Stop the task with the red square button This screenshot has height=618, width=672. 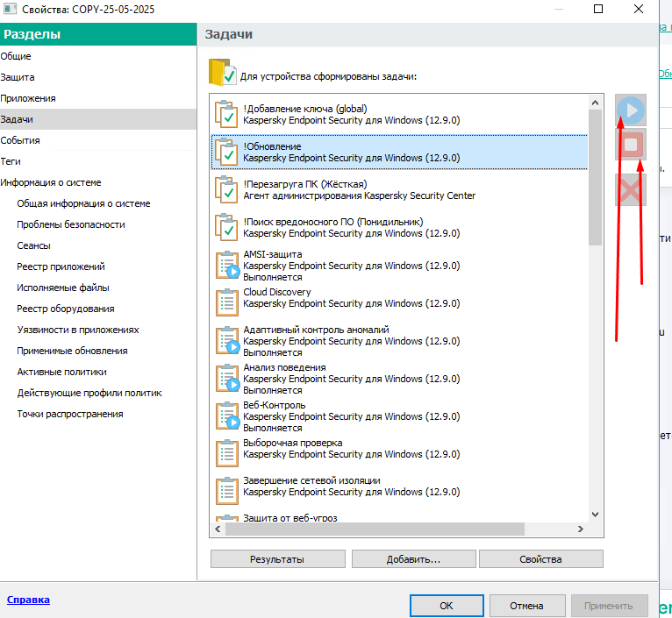631,145
